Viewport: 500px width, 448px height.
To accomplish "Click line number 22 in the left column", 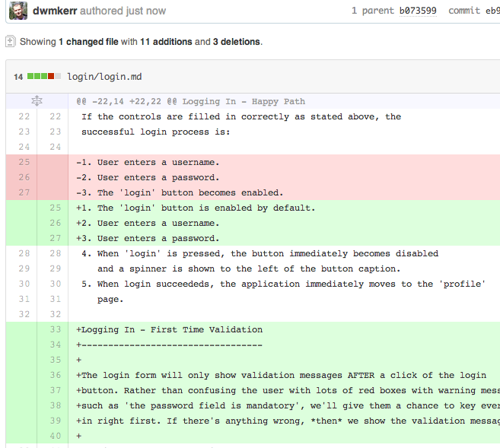I will coord(24,116).
